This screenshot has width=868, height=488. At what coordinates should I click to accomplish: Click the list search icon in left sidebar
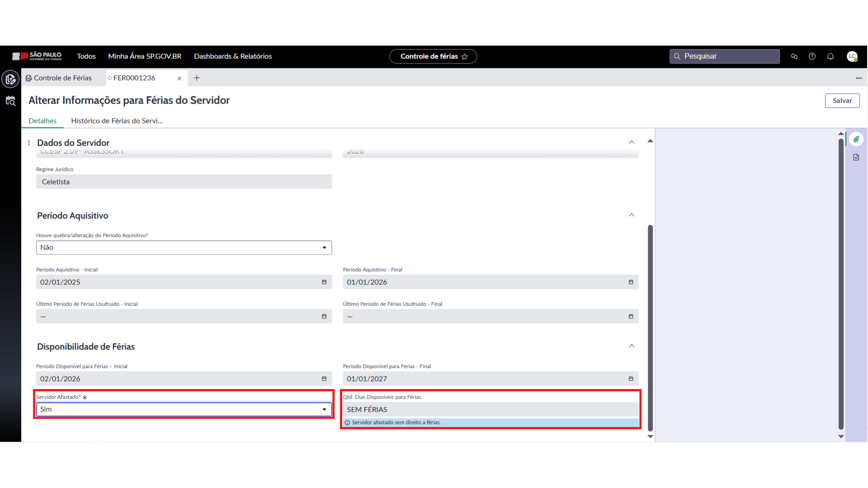[10, 101]
